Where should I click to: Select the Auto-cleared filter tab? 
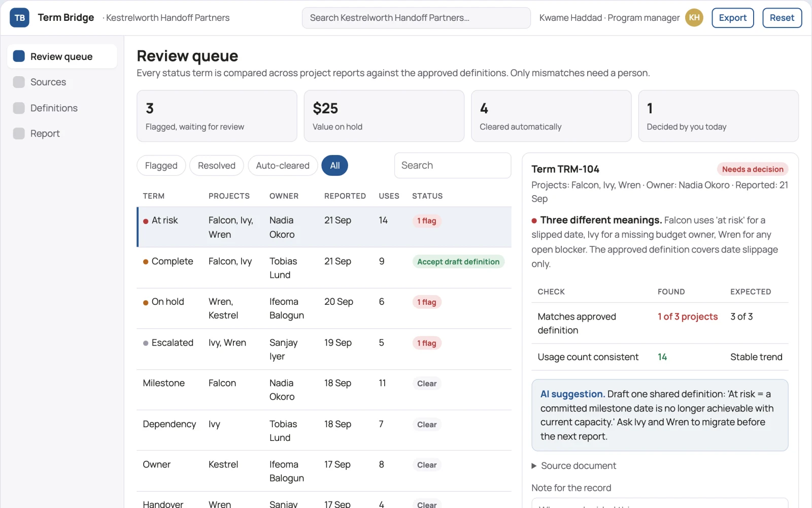[x=283, y=166]
